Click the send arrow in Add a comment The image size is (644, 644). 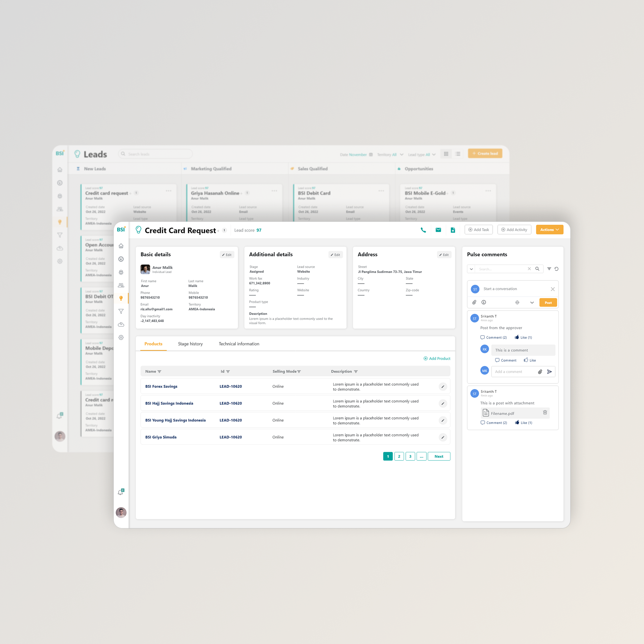pos(550,372)
